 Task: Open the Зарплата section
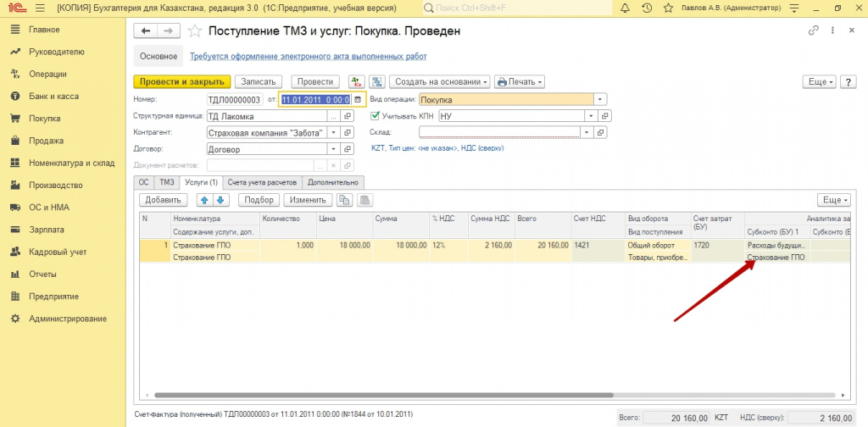(x=47, y=230)
